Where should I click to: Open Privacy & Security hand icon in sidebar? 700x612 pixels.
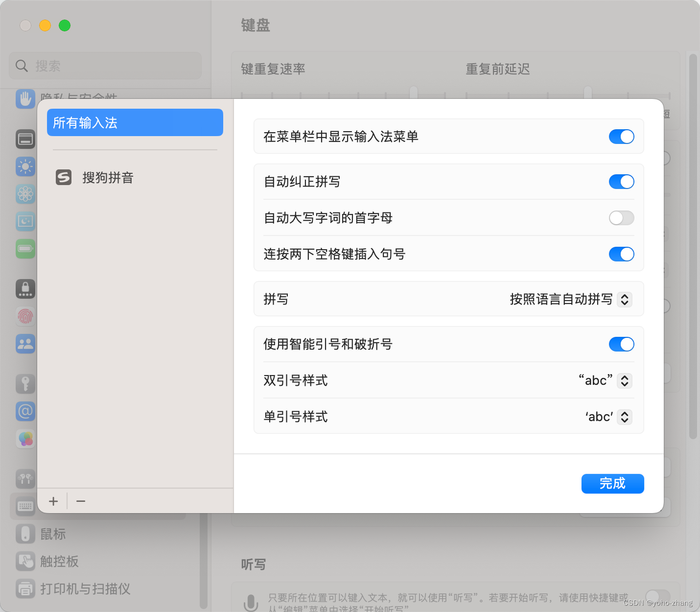coord(25,98)
